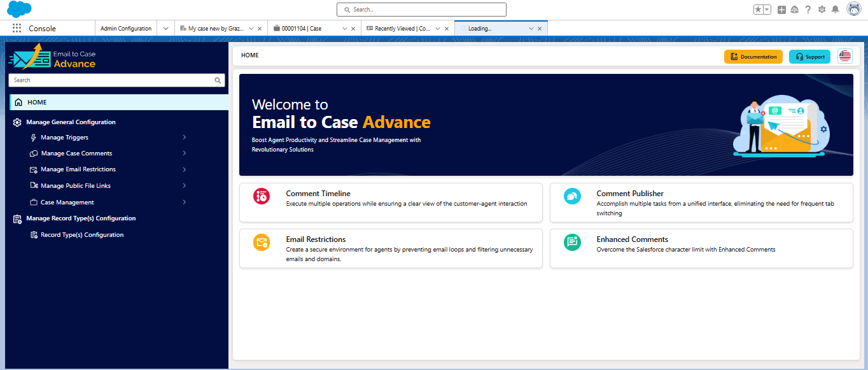The image size is (868, 370).
Task: Change language via US flag icon
Action: click(845, 57)
